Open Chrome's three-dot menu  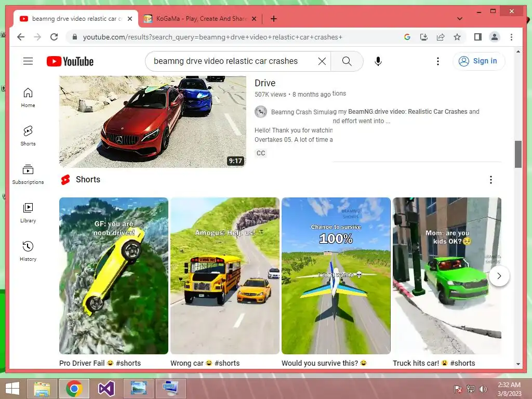coord(511,37)
